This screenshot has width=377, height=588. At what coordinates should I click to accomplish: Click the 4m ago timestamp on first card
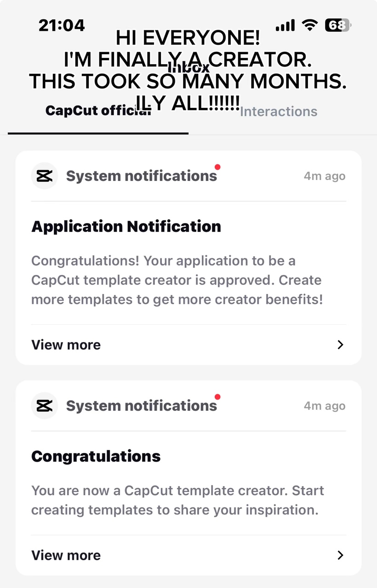pyautogui.click(x=325, y=176)
